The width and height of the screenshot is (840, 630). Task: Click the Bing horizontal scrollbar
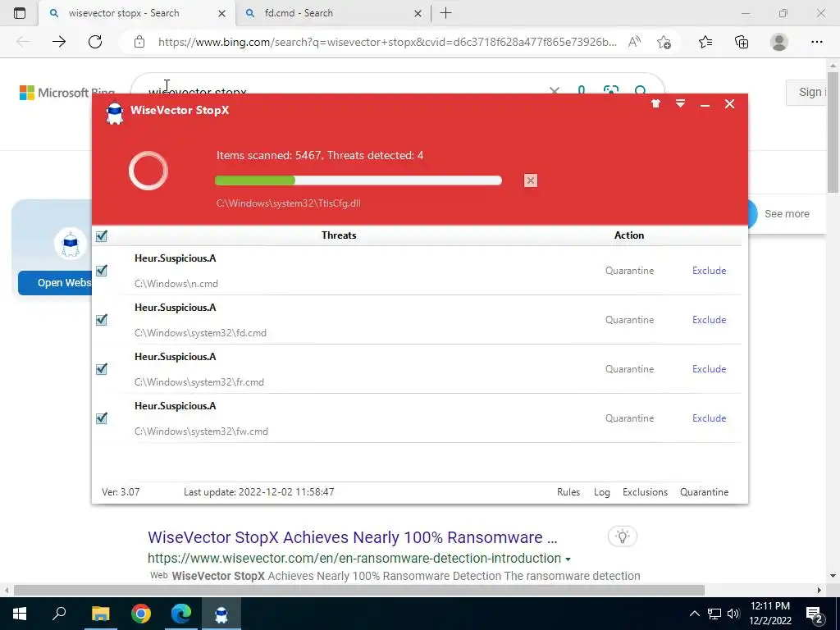tap(359, 591)
